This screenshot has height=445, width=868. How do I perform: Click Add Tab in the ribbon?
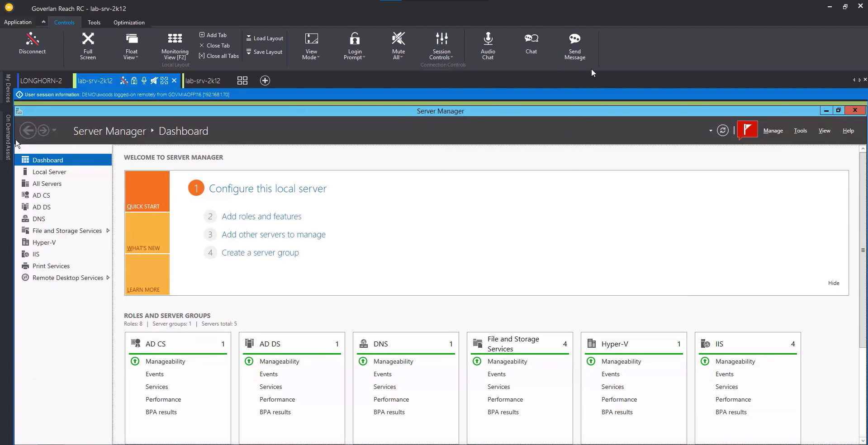coord(213,35)
